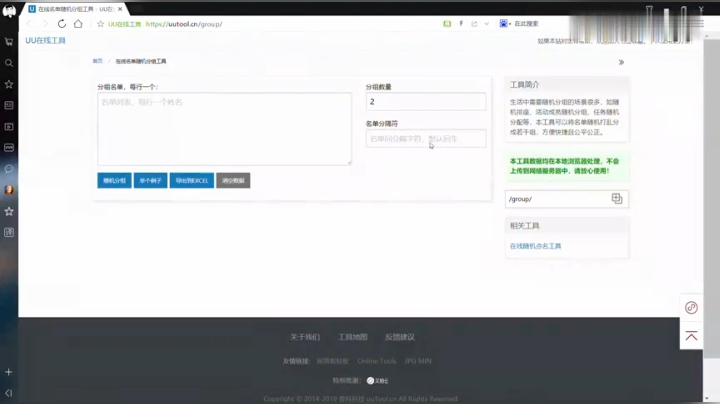Click the second blue example button
The width and height of the screenshot is (720, 404).
click(151, 180)
